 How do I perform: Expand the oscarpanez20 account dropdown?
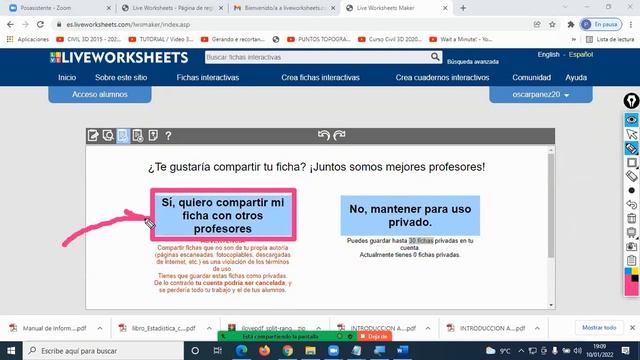[541, 94]
